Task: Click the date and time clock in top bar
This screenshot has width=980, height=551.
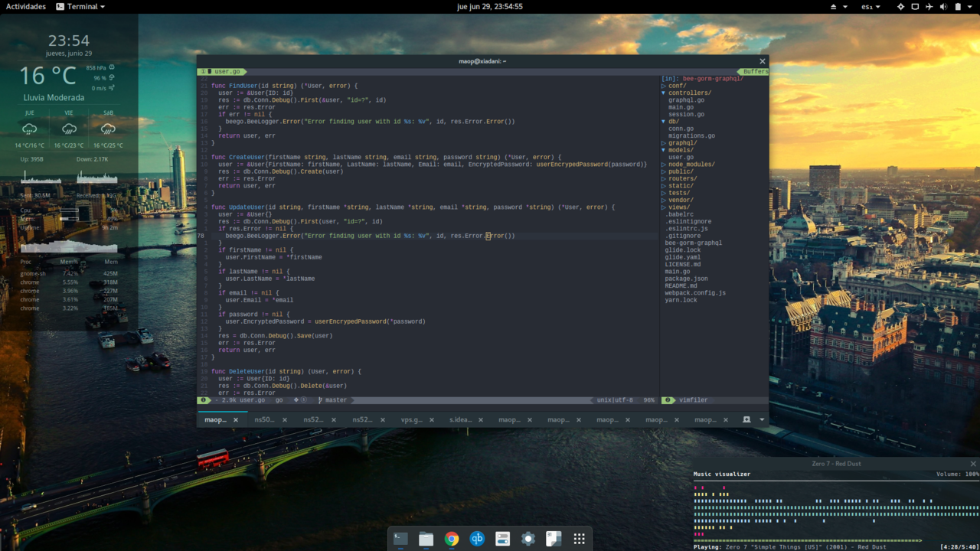Action: 489,7
